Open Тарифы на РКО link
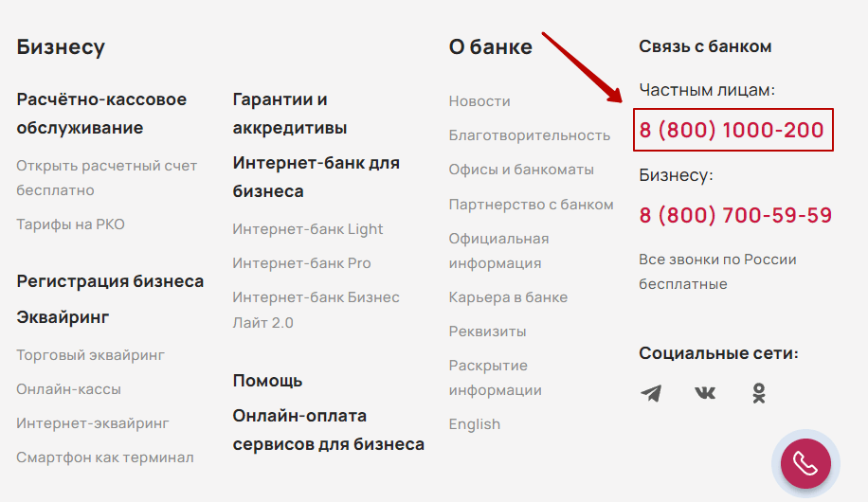Viewport: 868px width, 502px height. (70, 224)
